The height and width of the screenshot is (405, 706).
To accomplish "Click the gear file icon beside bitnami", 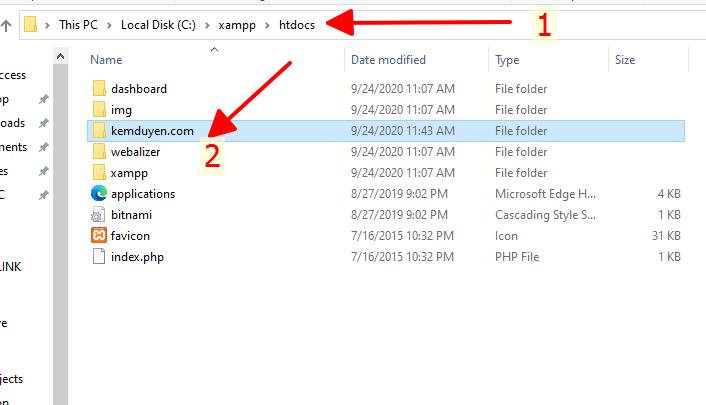I will (98, 215).
